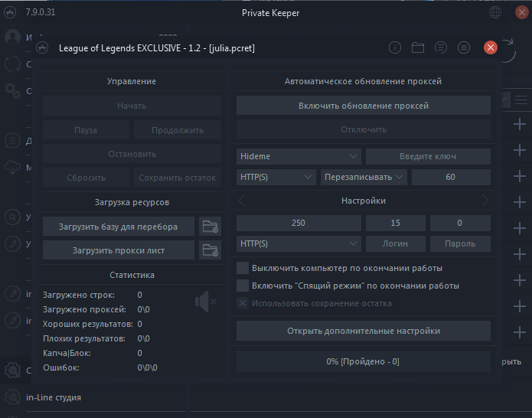Click Включить обновление проксей button
Image resolution: width=532 pixels, height=418 pixels.
[x=363, y=106]
